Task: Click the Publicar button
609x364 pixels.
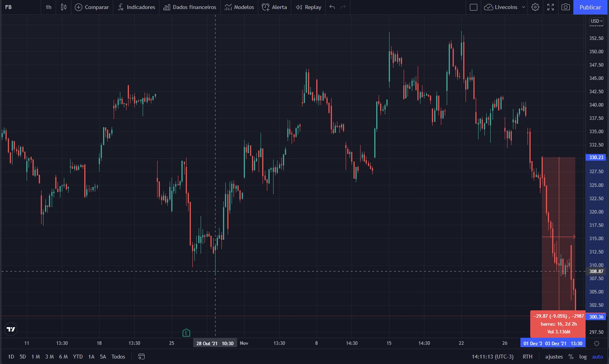Action: click(590, 7)
